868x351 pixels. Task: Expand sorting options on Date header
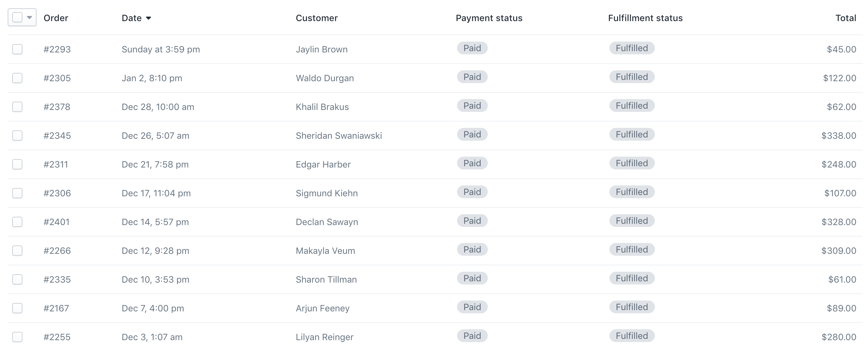149,18
